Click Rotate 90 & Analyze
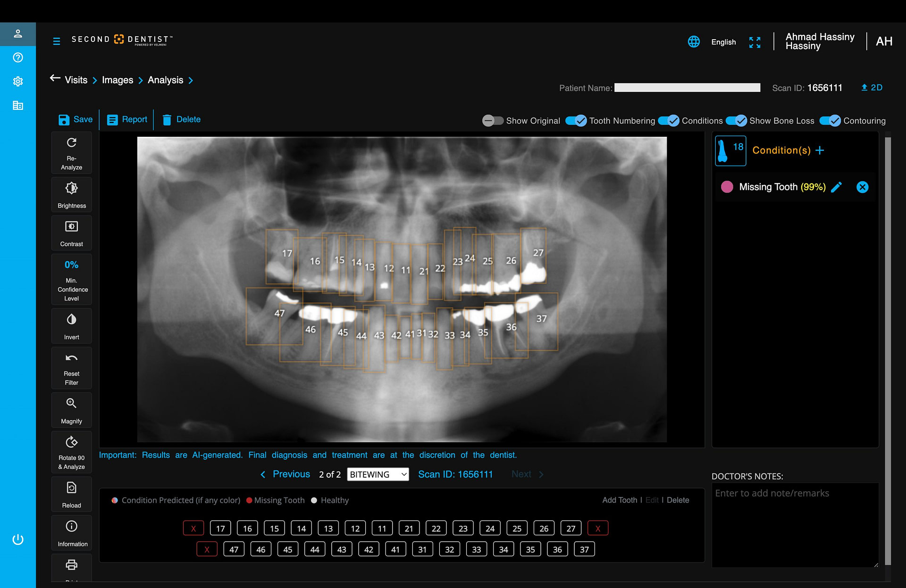906x588 pixels. coord(71,451)
